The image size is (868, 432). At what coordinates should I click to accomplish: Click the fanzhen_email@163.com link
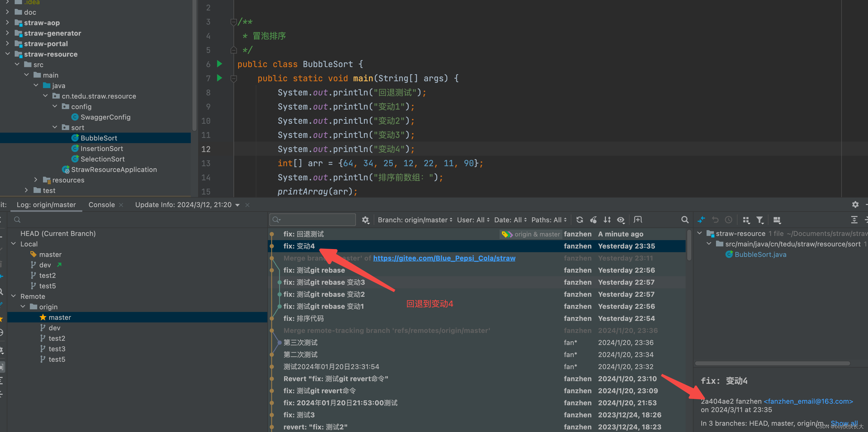(808, 401)
